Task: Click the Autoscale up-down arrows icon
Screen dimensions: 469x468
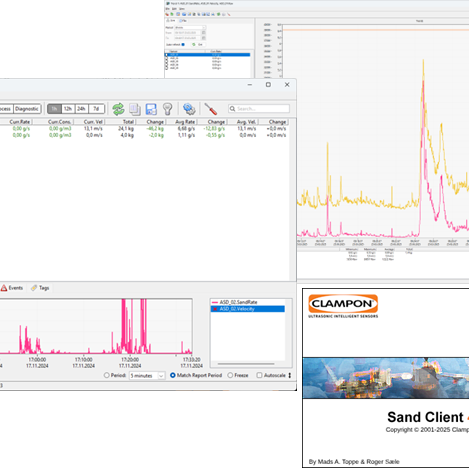Action: [x=290, y=375]
